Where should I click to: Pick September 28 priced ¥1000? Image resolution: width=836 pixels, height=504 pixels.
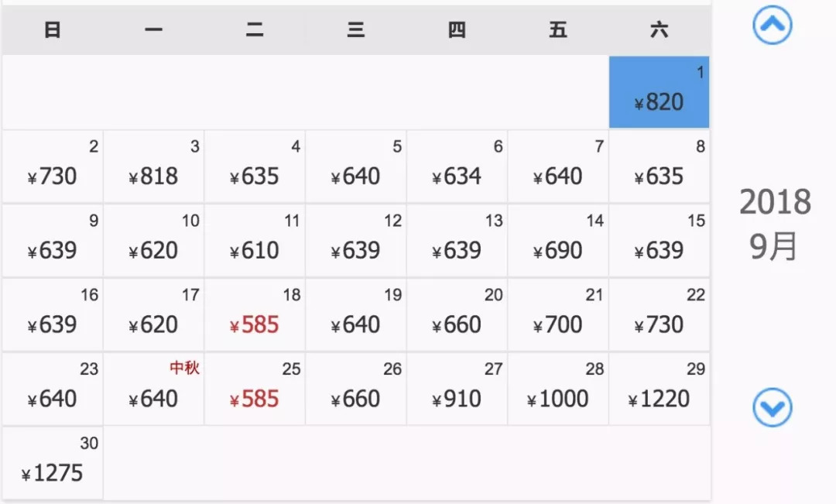point(557,389)
